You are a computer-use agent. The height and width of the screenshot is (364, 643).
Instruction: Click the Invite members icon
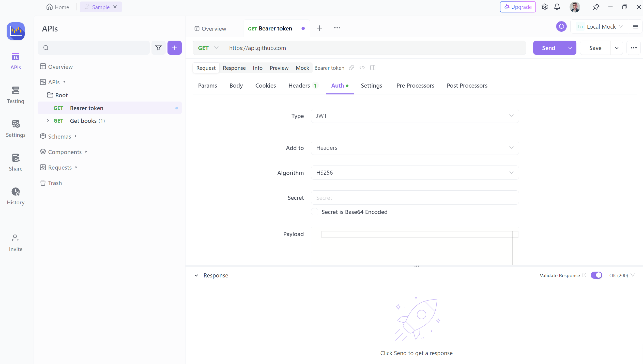(x=16, y=243)
